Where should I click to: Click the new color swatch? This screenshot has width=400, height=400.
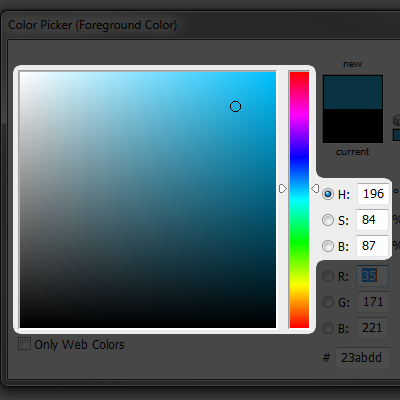pyautogui.click(x=353, y=92)
